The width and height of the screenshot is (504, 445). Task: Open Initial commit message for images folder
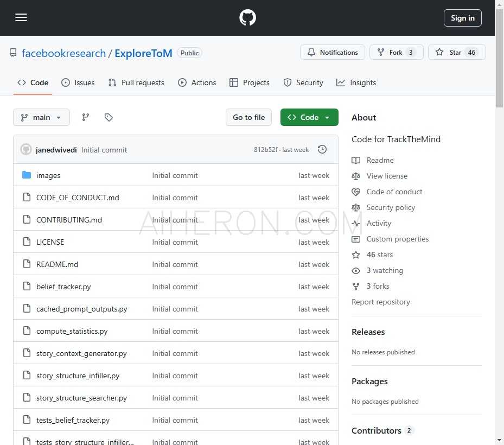[x=175, y=175]
